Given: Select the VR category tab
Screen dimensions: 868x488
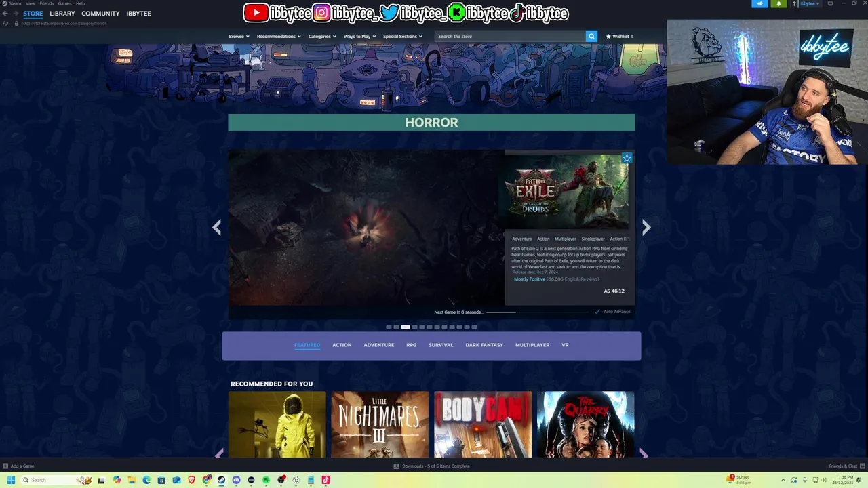Looking at the screenshot, I should 565,345.
